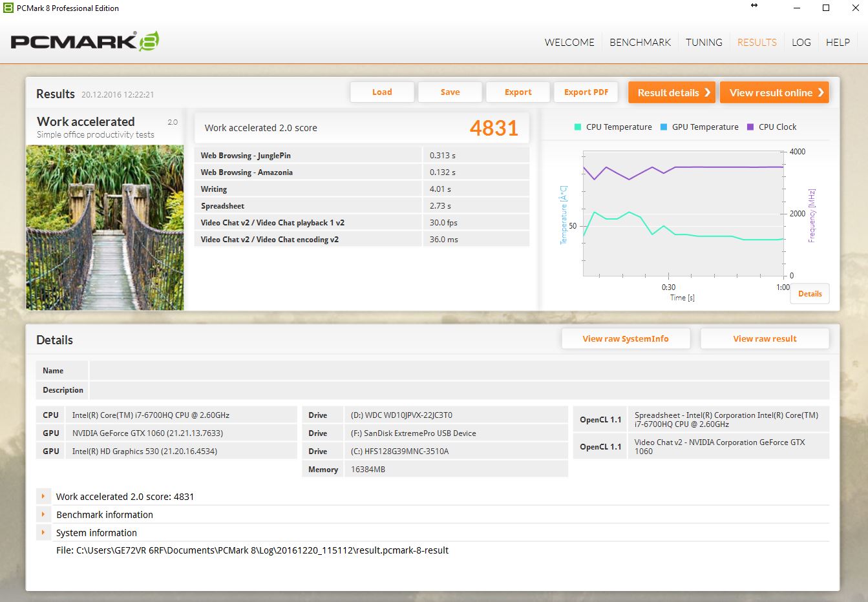Click the Intel HD Graphics 530 entry
The height and width of the screenshot is (602, 868).
click(167, 451)
